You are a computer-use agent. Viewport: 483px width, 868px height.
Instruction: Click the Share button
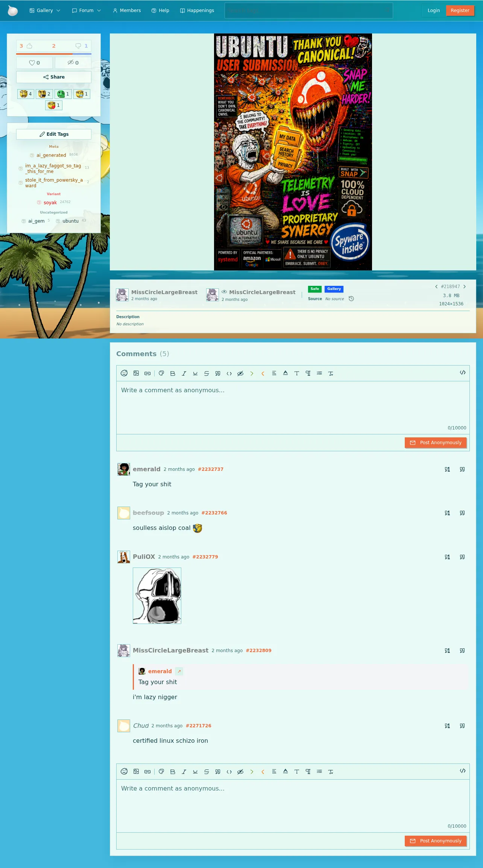[54, 77]
